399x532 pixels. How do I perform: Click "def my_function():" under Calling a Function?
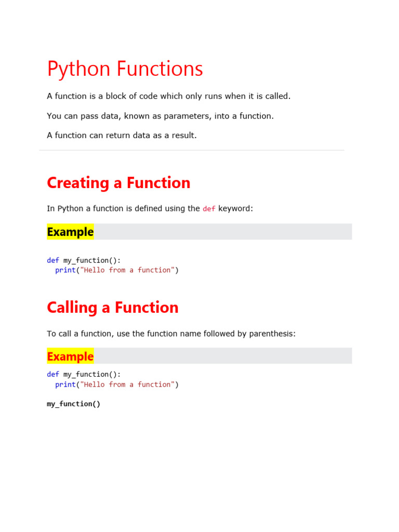point(84,375)
